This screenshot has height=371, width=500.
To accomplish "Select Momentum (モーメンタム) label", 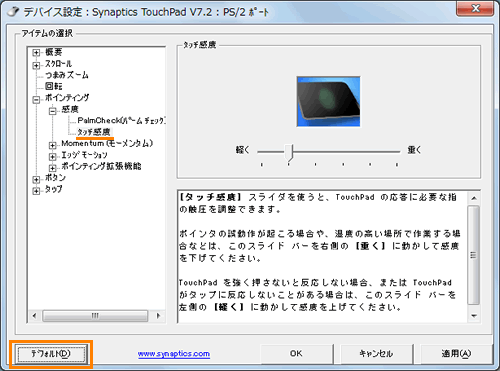I will click(x=107, y=143).
